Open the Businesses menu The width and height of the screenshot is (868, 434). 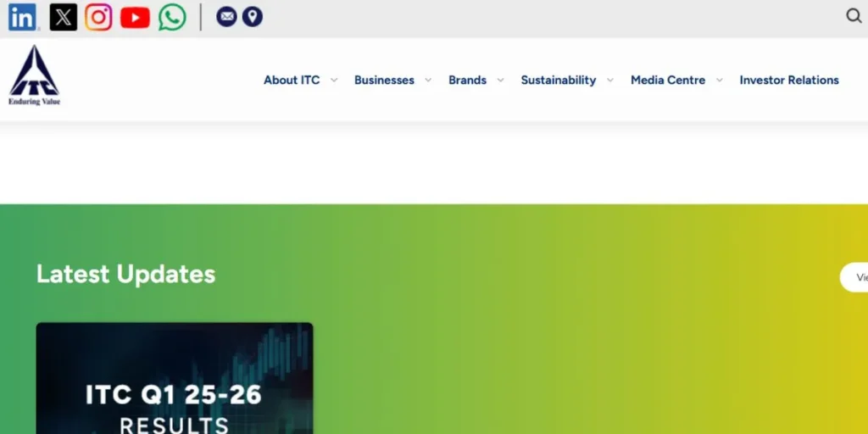tap(384, 81)
